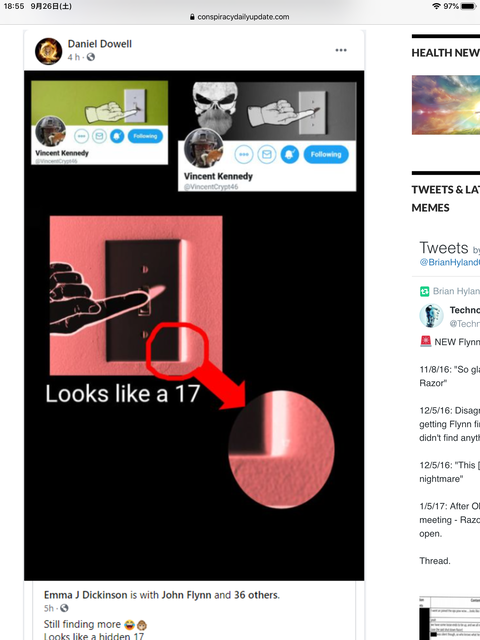Click the conspiracydailyupdate.com address field
Image resolution: width=480 pixels, height=640 pixels.
240,17
